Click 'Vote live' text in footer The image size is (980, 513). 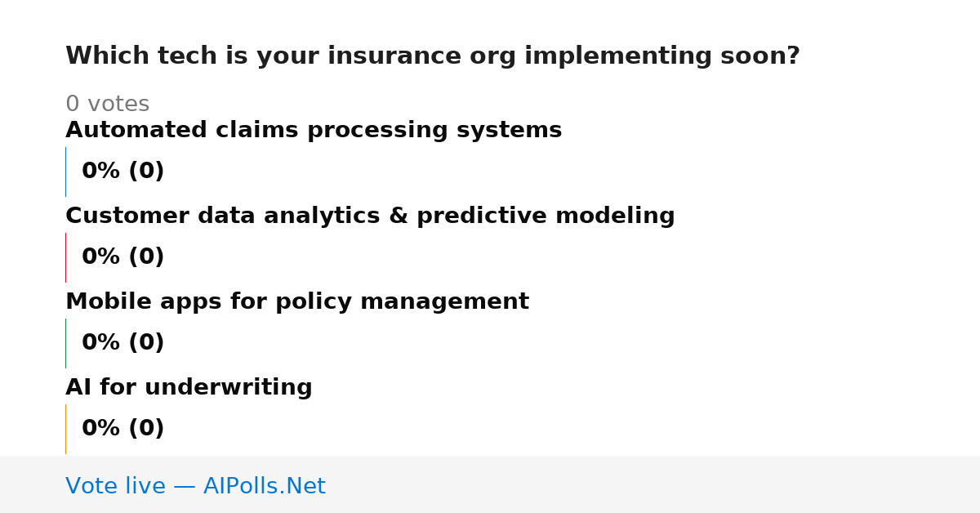point(115,487)
